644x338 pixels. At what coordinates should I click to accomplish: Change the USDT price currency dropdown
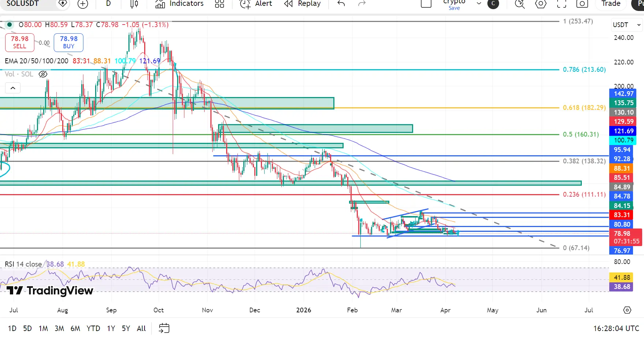coord(627,25)
